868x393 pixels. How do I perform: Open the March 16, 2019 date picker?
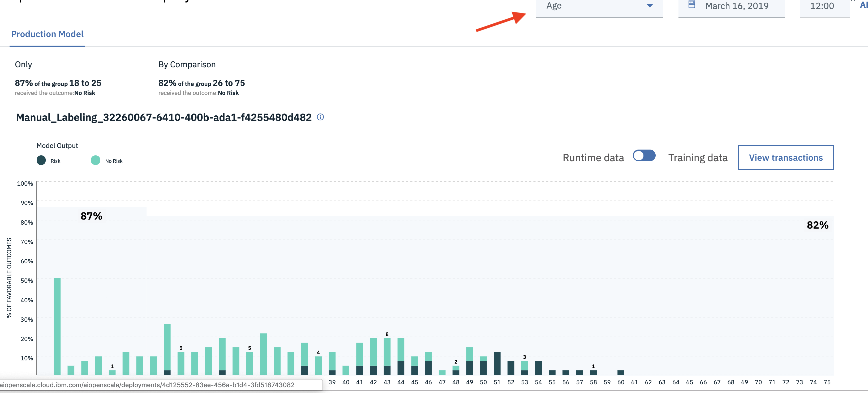point(737,6)
